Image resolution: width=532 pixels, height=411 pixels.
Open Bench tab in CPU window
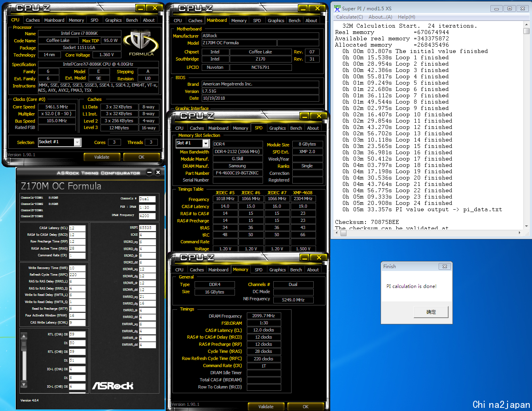pyautogui.click(x=132, y=20)
